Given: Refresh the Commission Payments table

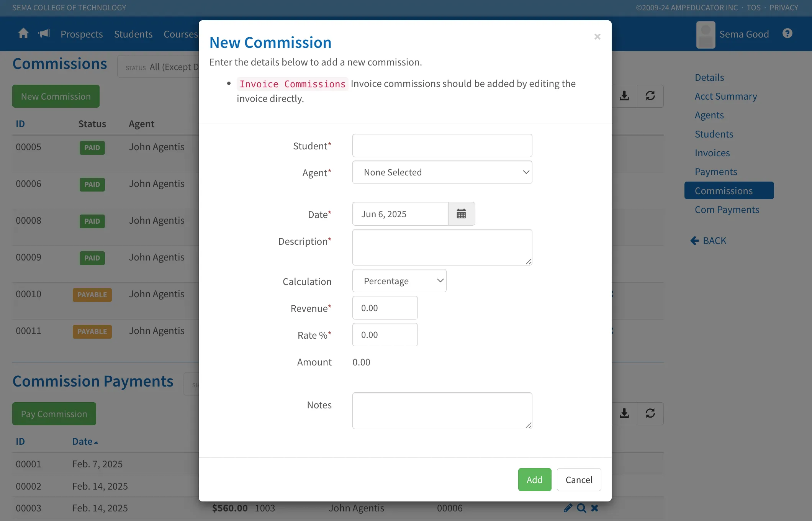Looking at the screenshot, I should pos(650,413).
